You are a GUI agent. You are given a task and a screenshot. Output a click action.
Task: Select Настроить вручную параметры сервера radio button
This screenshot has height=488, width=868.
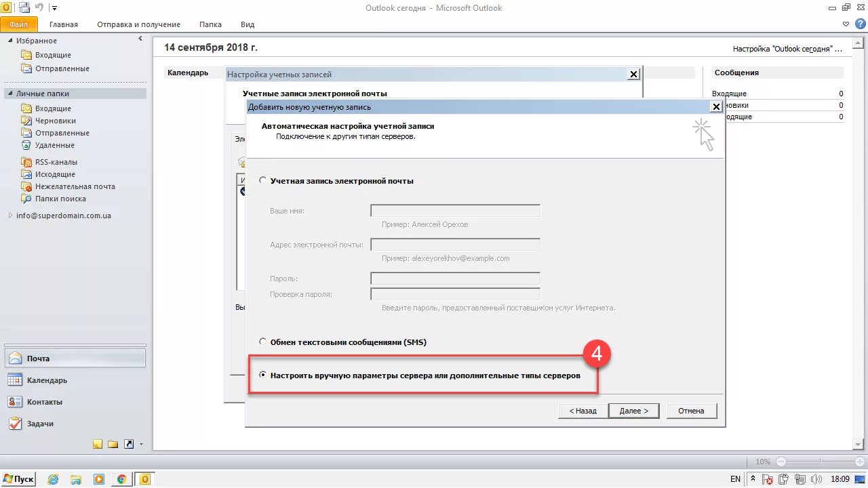click(x=263, y=375)
